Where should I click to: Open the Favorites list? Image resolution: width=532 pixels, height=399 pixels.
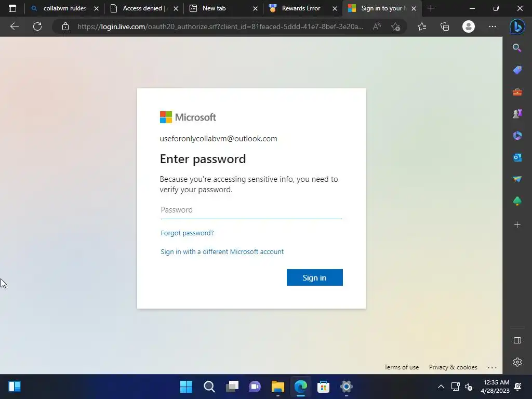(x=422, y=26)
